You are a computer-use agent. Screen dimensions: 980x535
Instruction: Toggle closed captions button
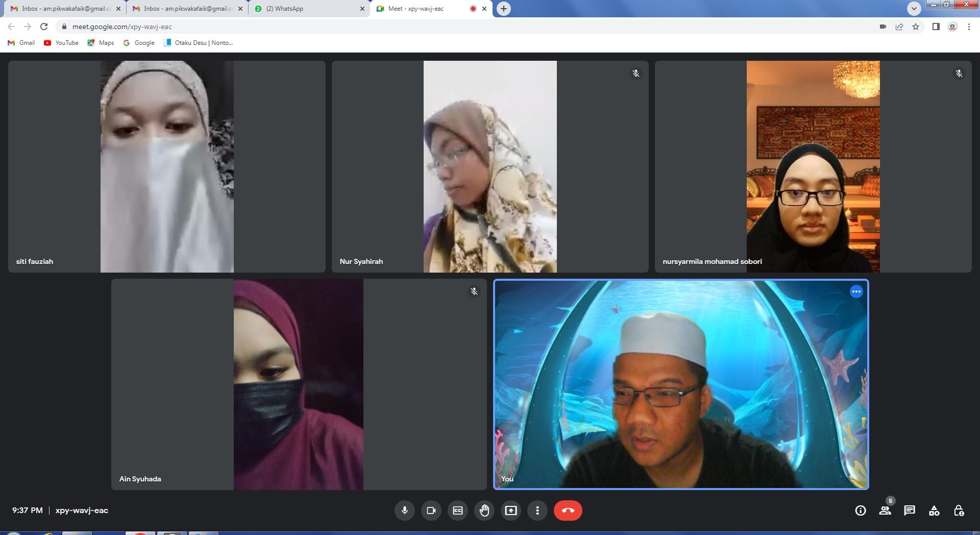[x=458, y=510]
